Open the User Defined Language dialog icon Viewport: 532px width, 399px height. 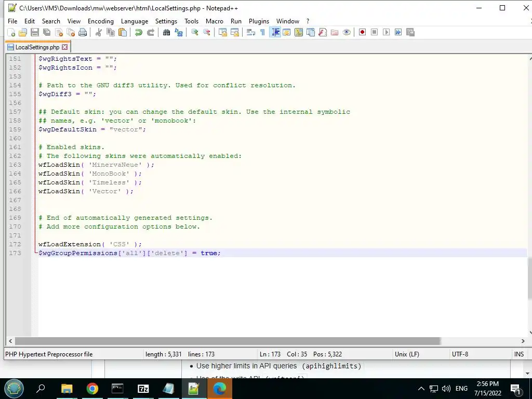287,32
